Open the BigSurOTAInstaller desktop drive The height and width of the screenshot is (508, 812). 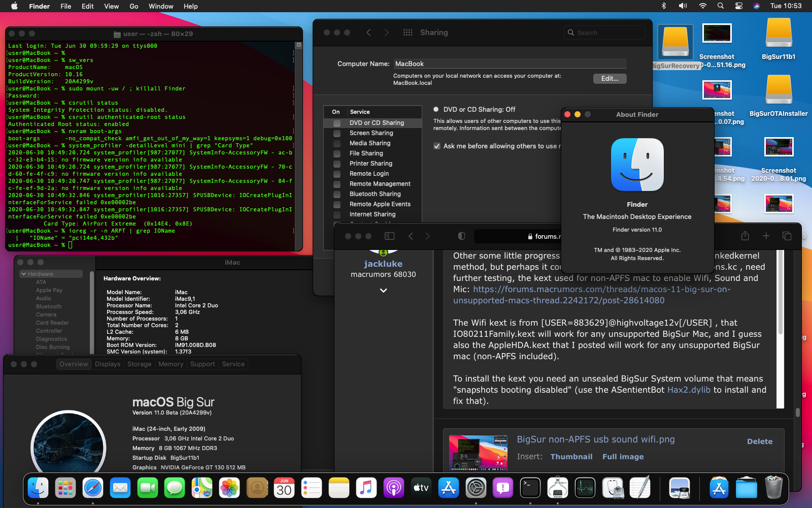[779, 97]
